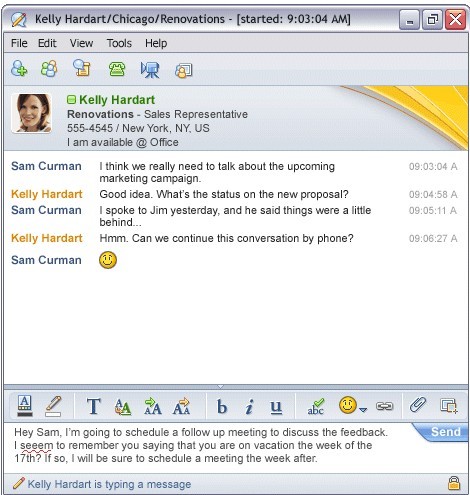Expand the emoticon picker dropdown arrow
This screenshot has width=470, height=495.
coord(363,410)
